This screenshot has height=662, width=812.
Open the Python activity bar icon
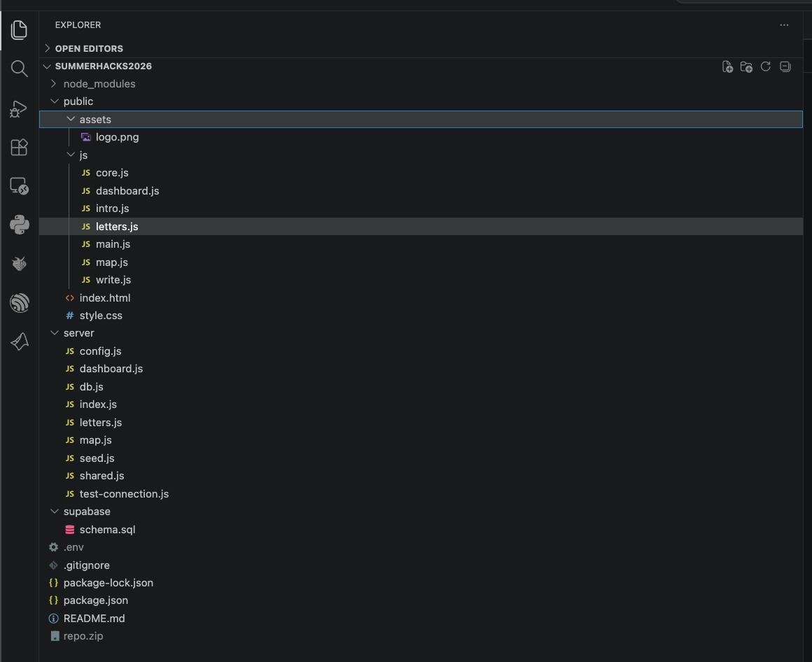click(19, 225)
